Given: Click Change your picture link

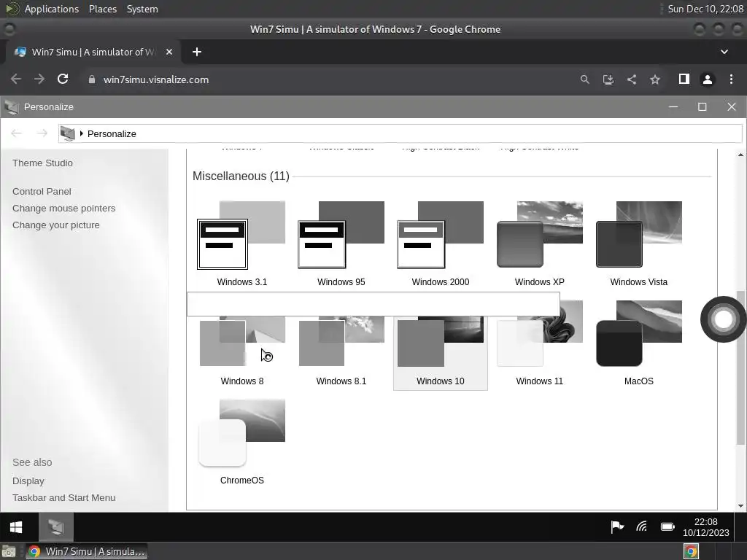Looking at the screenshot, I should (55, 225).
